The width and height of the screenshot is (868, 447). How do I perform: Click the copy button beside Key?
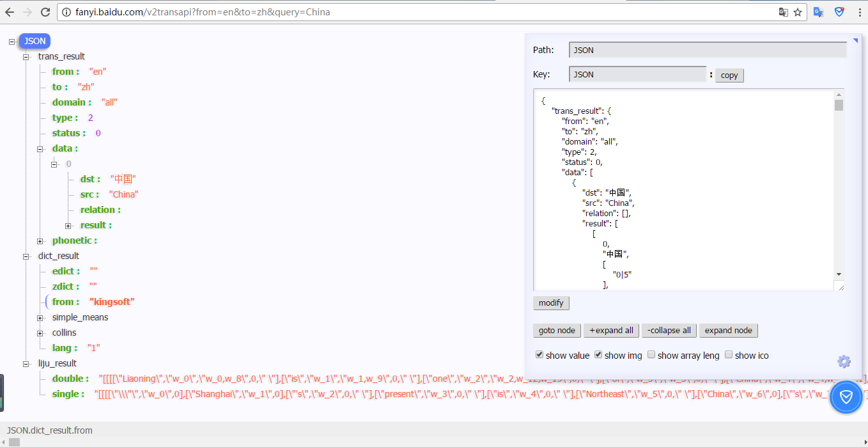729,75
